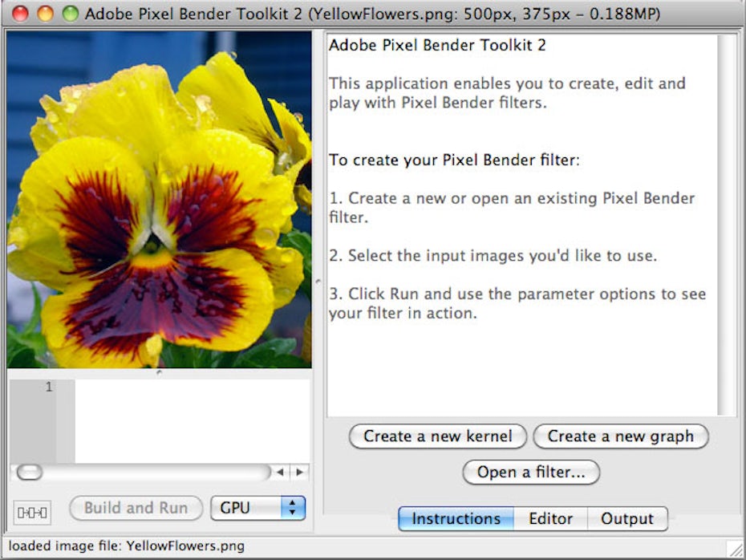746x560 pixels.
Task: Open the GPU processing mode dropdown
Action: 257,508
